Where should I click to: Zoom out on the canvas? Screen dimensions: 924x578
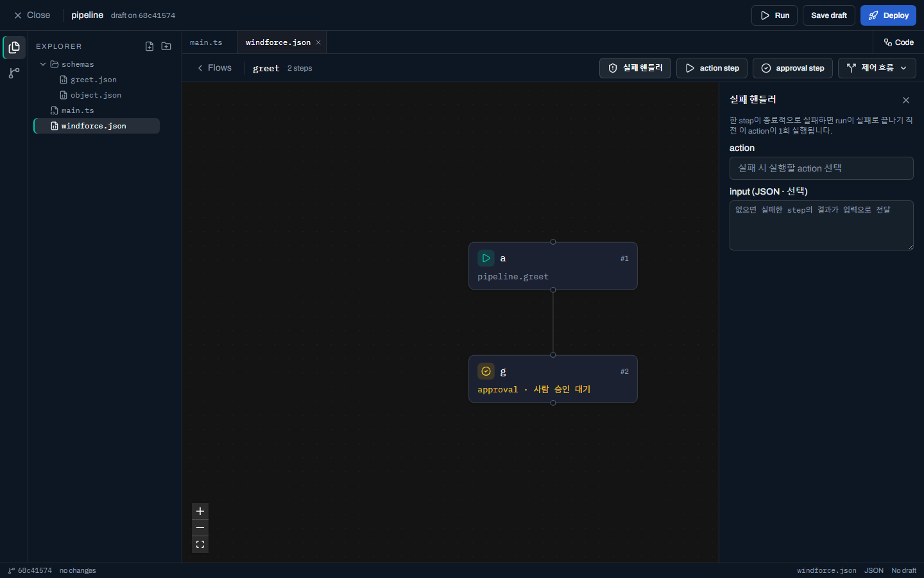(200, 528)
